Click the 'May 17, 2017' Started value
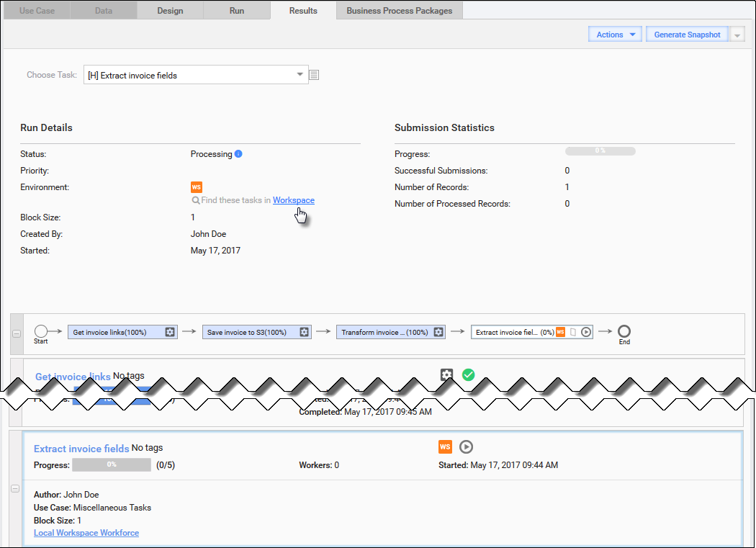Screen dimensions: 756x548 tap(215, 251)
